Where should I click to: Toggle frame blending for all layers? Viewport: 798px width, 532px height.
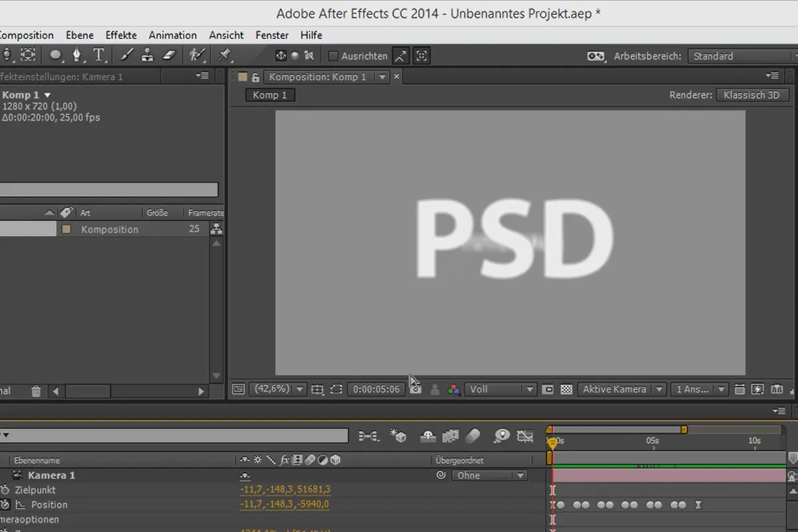(451, 436)
